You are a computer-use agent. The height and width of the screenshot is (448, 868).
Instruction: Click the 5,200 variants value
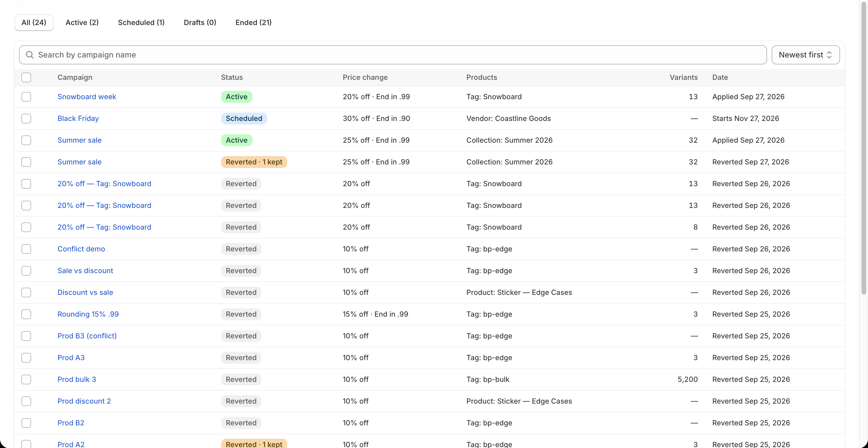687,379
